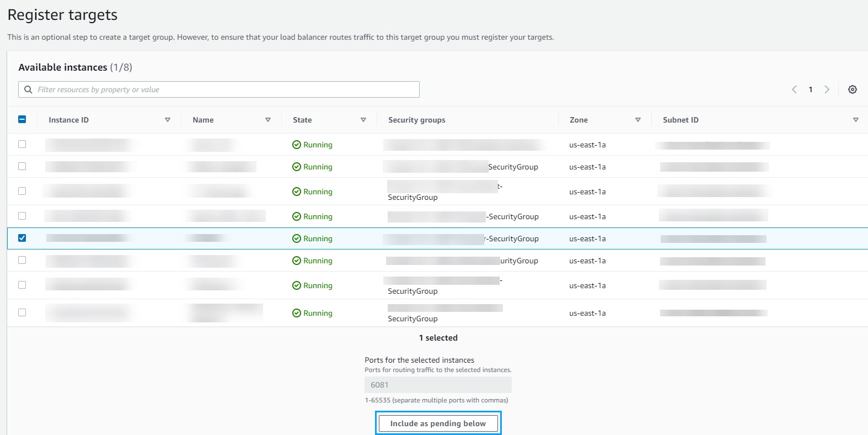
Task: Go to the previous page arrow
Action: pyautogui.click(x=794, y=89)
